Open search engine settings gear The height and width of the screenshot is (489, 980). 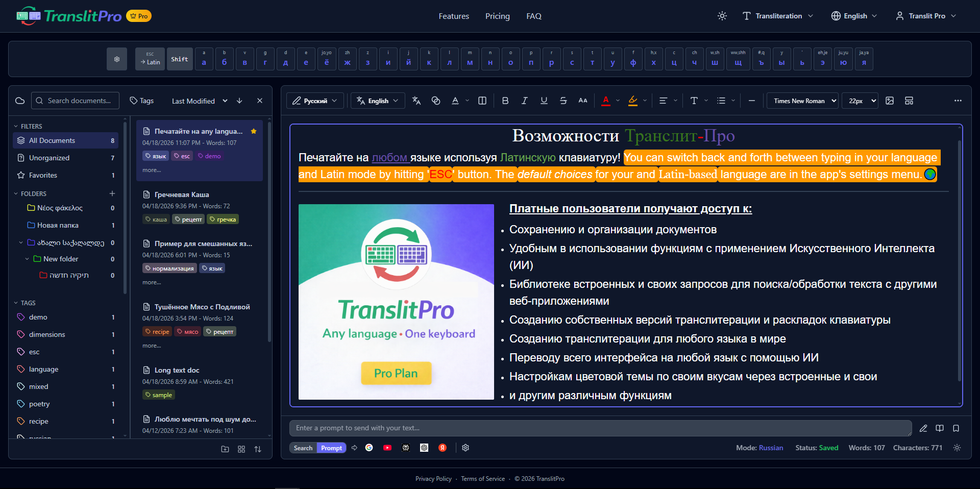(465, 448)
